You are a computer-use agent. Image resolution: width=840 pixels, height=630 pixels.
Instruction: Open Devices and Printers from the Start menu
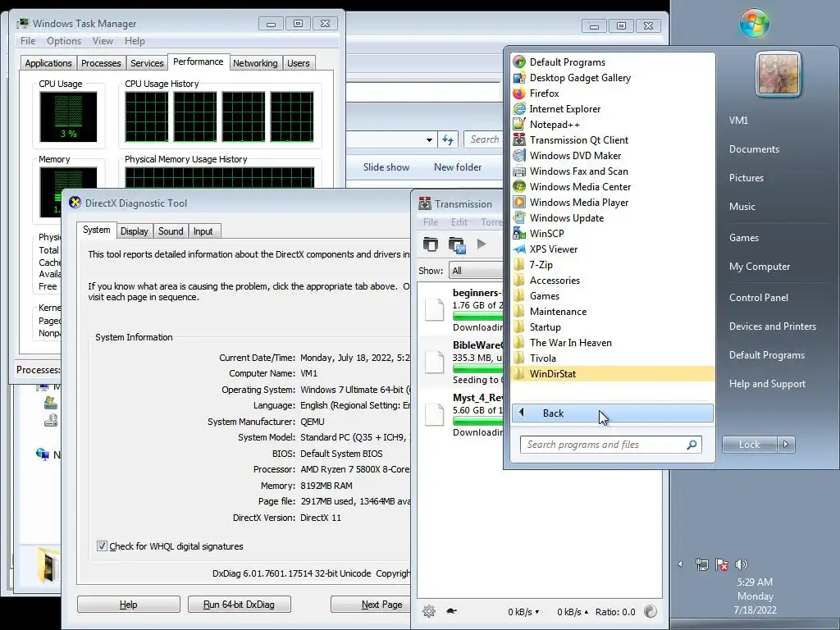(773, 326)
